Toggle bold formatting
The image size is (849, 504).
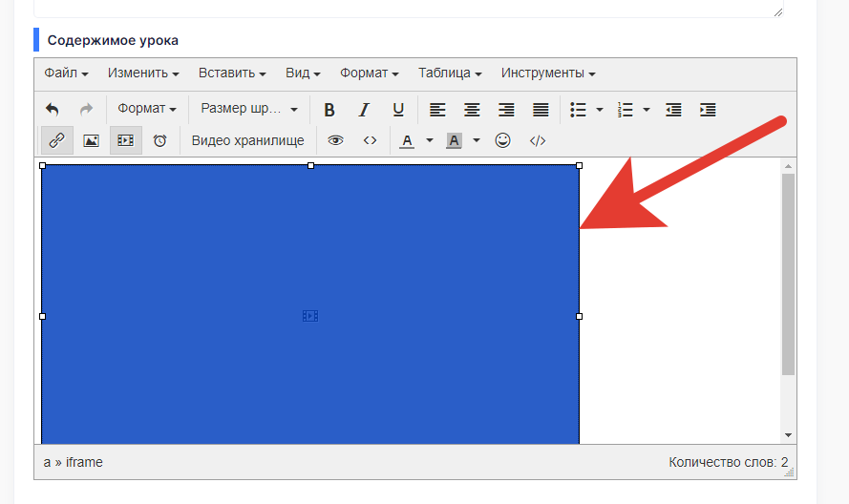329,110
